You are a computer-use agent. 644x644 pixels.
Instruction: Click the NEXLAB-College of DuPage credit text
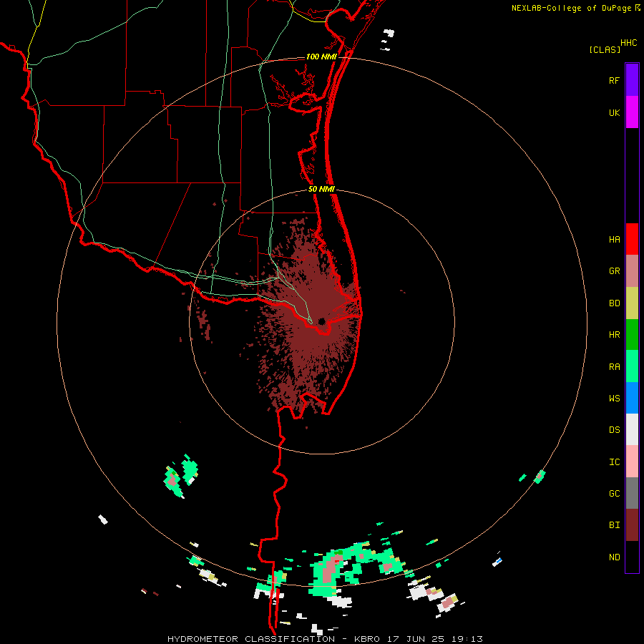[571, 8]
